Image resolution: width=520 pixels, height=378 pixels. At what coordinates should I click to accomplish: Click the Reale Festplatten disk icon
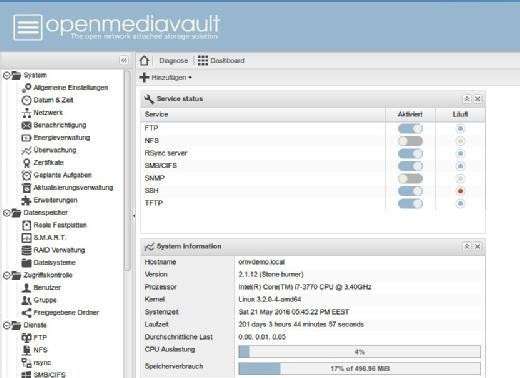[x=26, y=225]
